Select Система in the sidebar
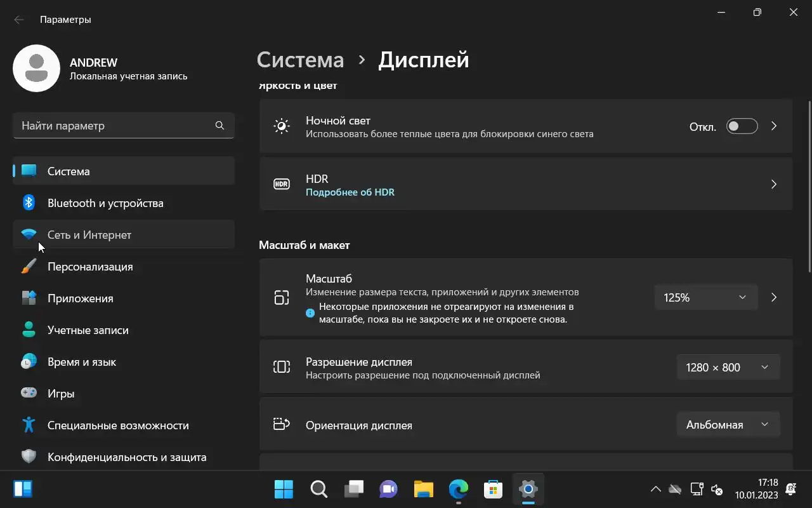 pyautogui.click(x=124, y=171)
